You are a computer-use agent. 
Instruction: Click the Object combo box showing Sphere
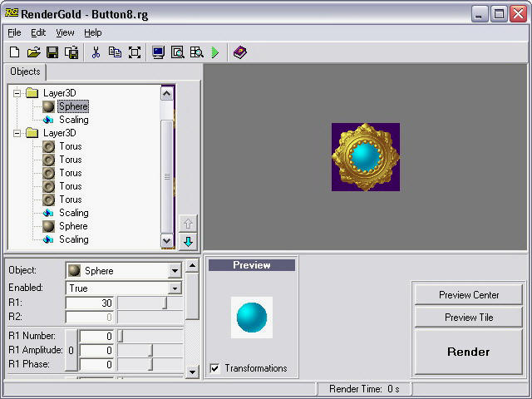tap(123, 271)
